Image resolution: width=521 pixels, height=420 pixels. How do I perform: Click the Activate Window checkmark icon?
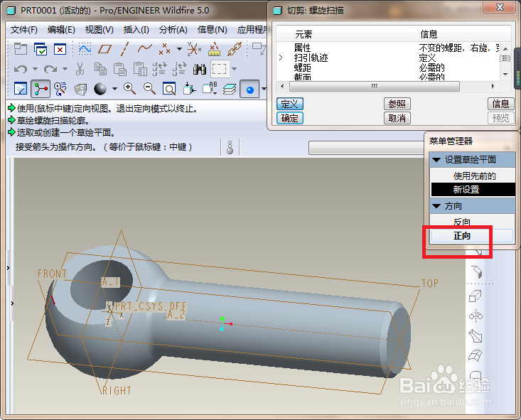tap(41, 50)
